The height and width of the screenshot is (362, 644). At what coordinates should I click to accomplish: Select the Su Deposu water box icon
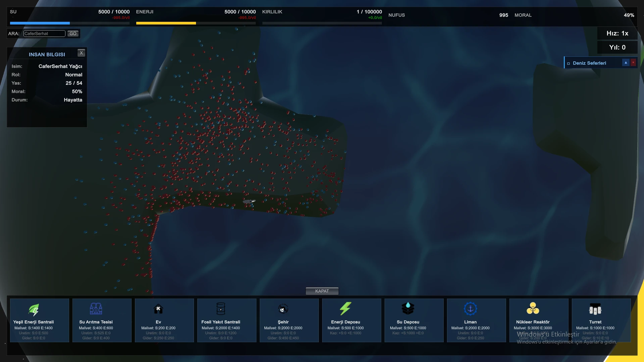408,309
